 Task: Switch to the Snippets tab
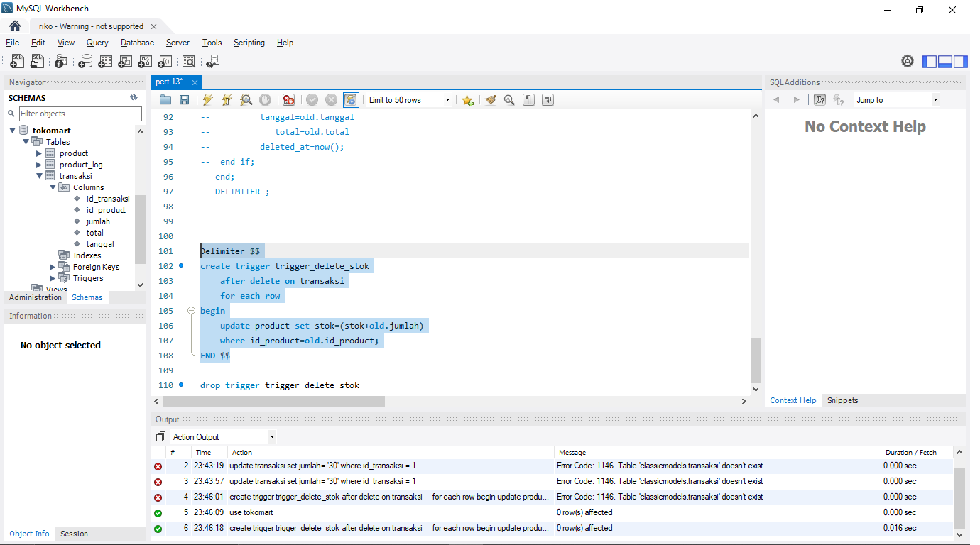pyautogui.click(x=842, y=400)
